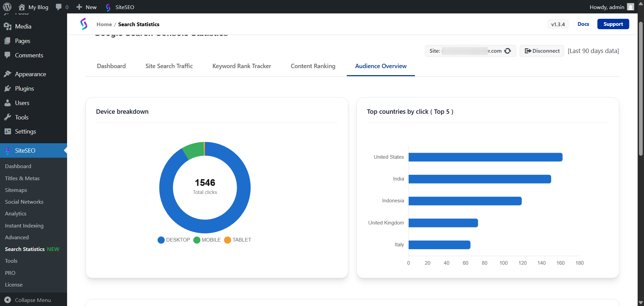Click the Support button
Screen dimensions: 644x306
tap(613, 24)
